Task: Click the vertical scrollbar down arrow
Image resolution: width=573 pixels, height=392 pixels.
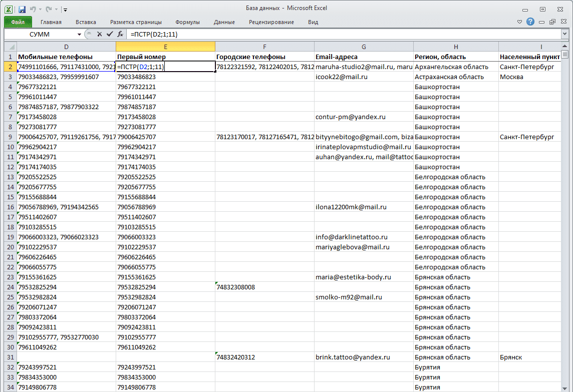Action: coord(564,388)
